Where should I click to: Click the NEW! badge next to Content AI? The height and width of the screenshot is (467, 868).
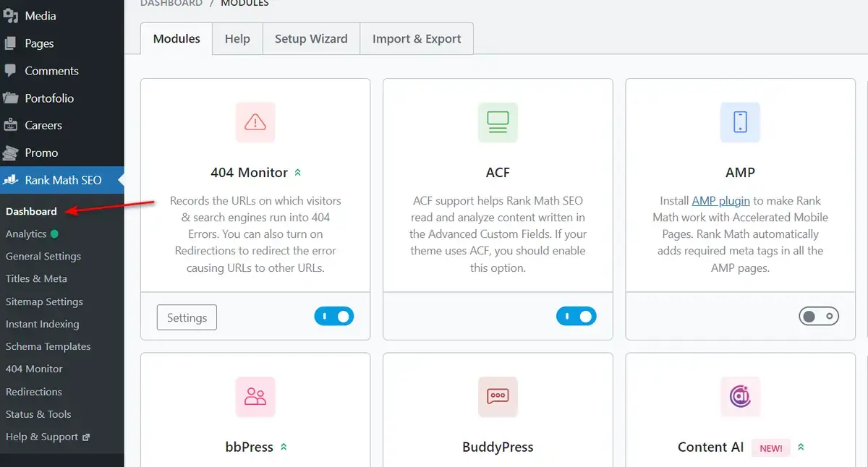[771, 448]
